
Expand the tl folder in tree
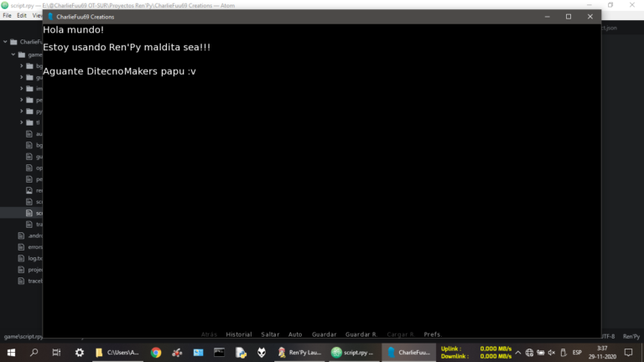(x=22, y=122)
